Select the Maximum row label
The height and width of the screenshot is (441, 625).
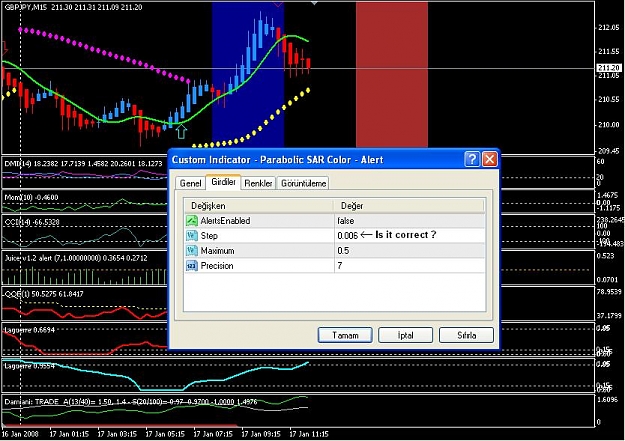click(x=217, y=251)
